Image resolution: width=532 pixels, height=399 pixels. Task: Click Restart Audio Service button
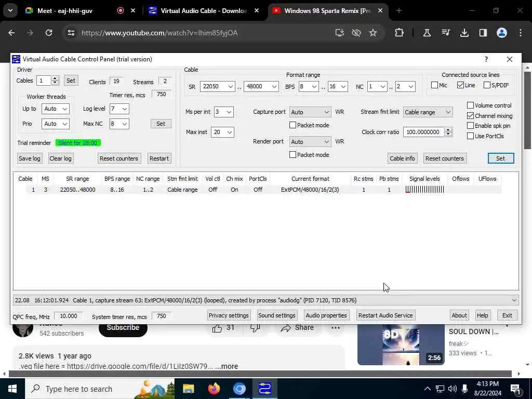click(385, 315)
